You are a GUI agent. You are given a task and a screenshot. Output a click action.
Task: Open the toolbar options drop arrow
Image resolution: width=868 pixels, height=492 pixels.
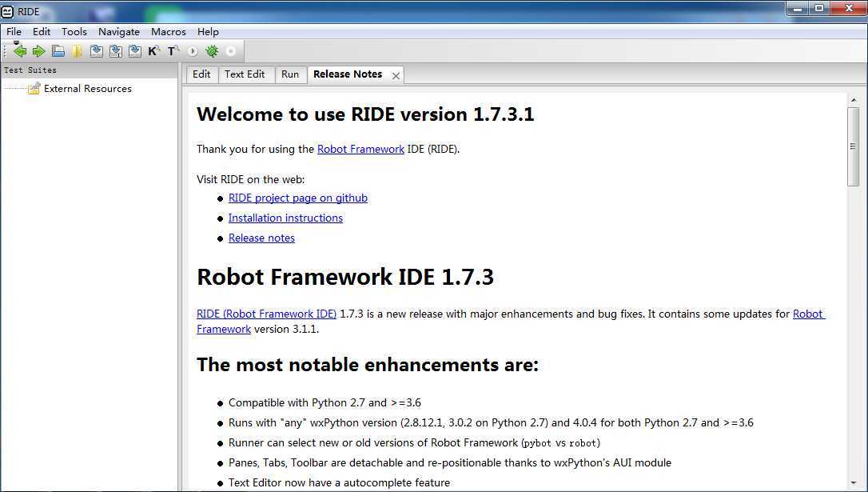click(x=16, y=42)
